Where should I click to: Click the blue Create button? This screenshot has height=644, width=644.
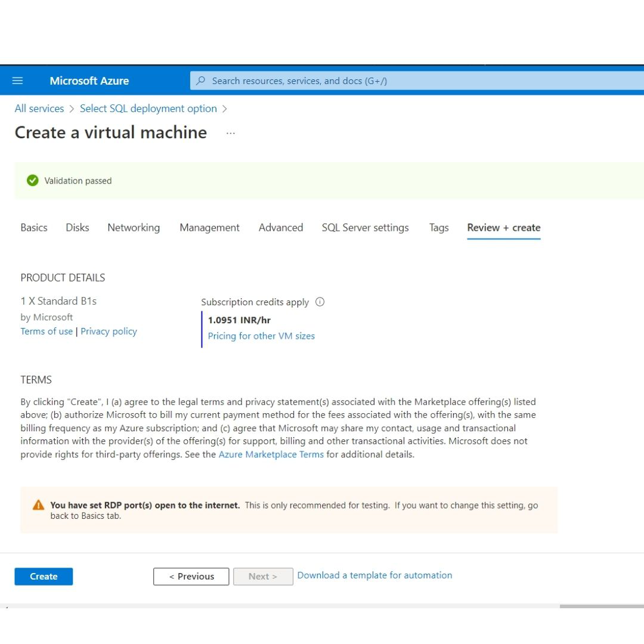[x=44, y=576]
